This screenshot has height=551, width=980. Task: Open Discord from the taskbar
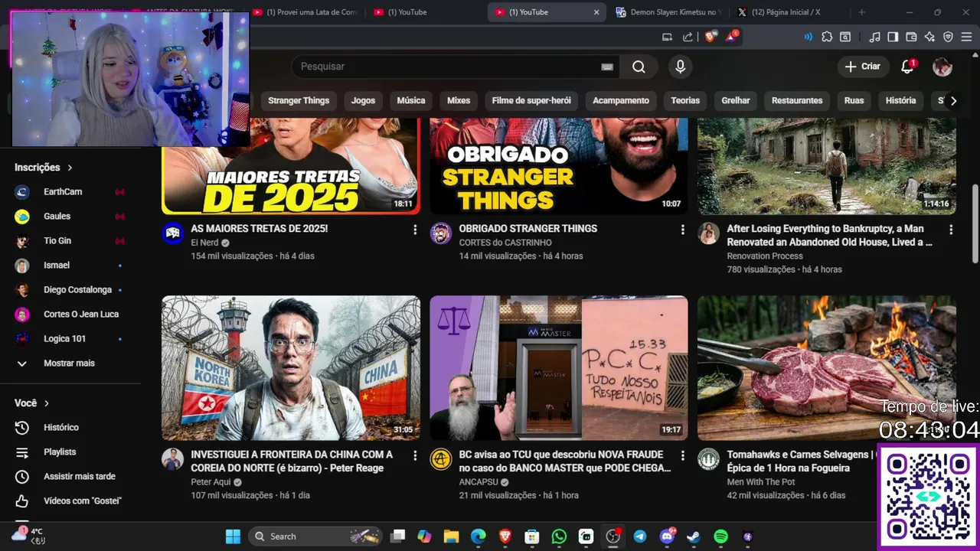[x=666, y=536]
